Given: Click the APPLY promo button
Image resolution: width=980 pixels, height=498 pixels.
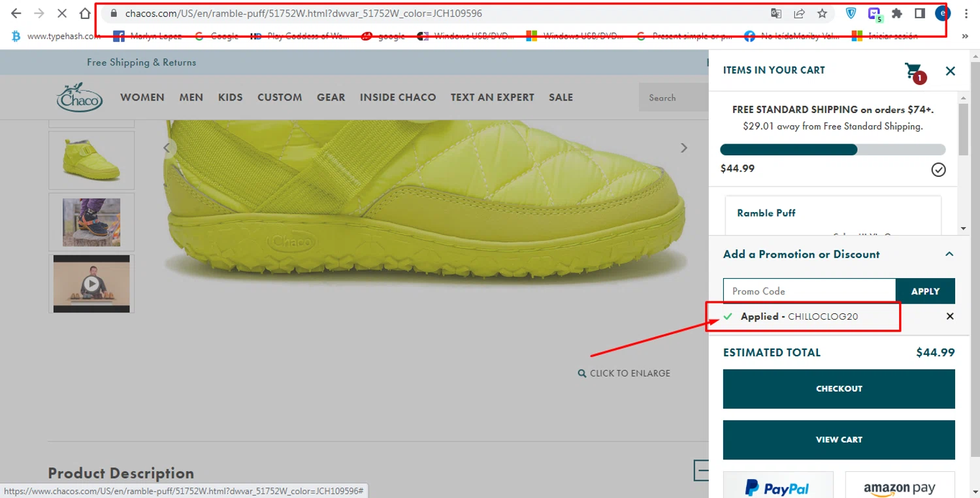Looking at the screenshot, I should point(925,291).
